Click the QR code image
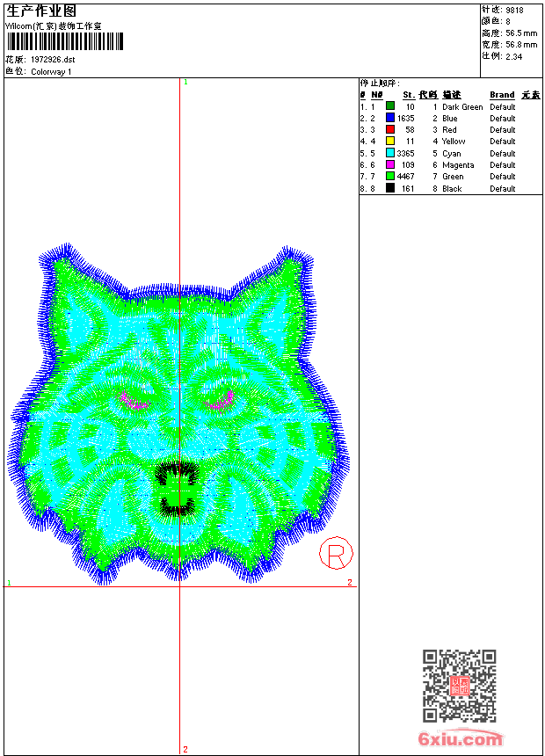This screenshot has width=545, height=756. [x=460, y=686]
